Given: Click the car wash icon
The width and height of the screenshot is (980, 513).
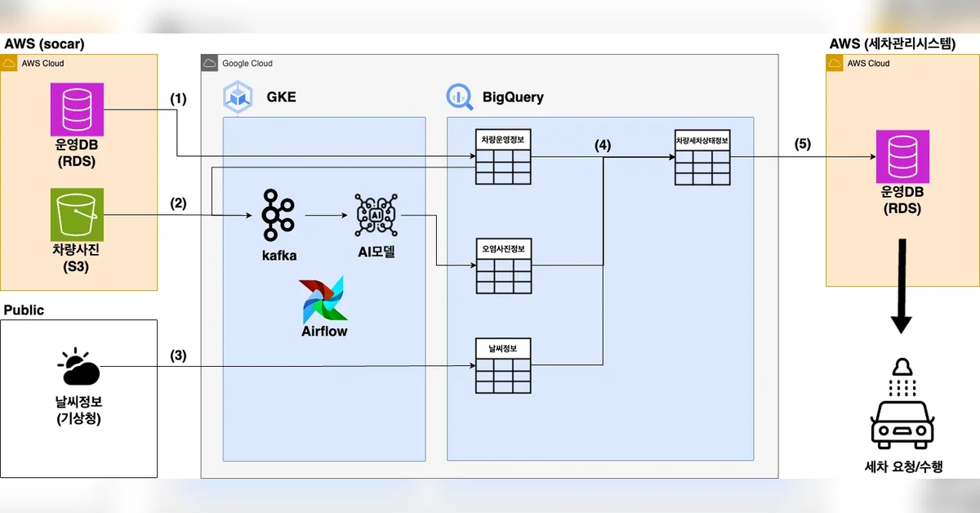Looking at the screenshot, I should click(902, 404).
